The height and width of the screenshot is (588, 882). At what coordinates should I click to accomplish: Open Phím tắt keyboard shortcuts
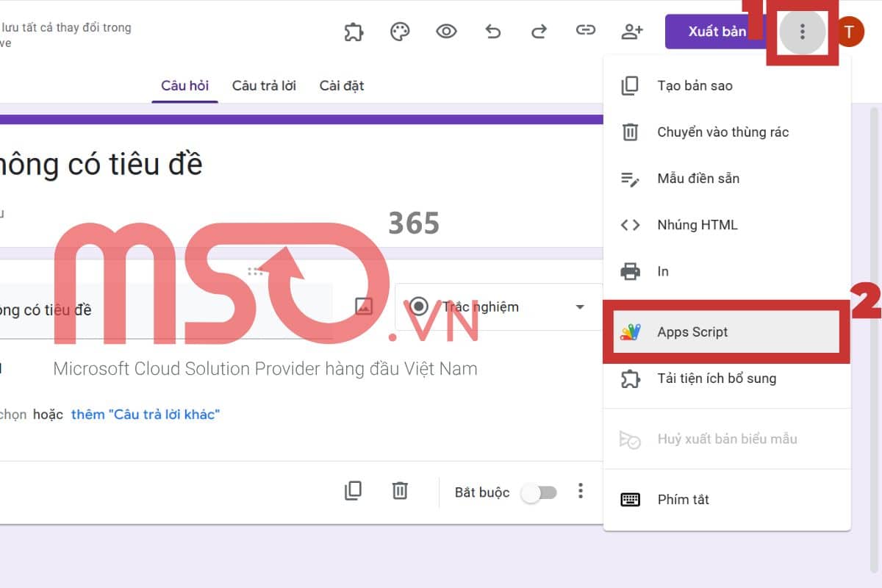pyautogui.click(x=727, y=500)
